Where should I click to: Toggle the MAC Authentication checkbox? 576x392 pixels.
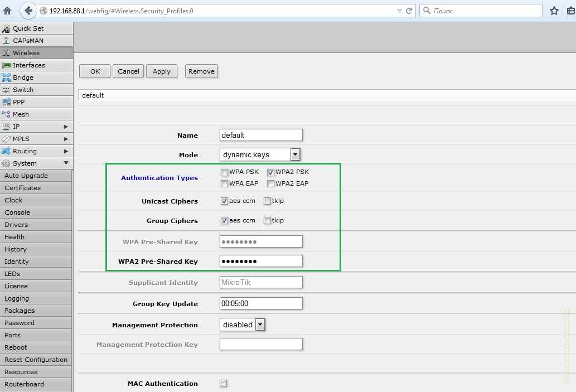[224, 384]
